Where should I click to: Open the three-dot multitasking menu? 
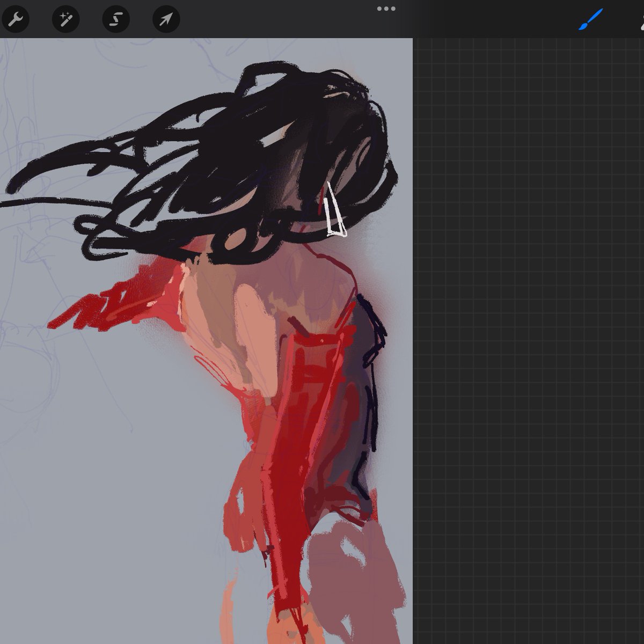pos(386,9)
